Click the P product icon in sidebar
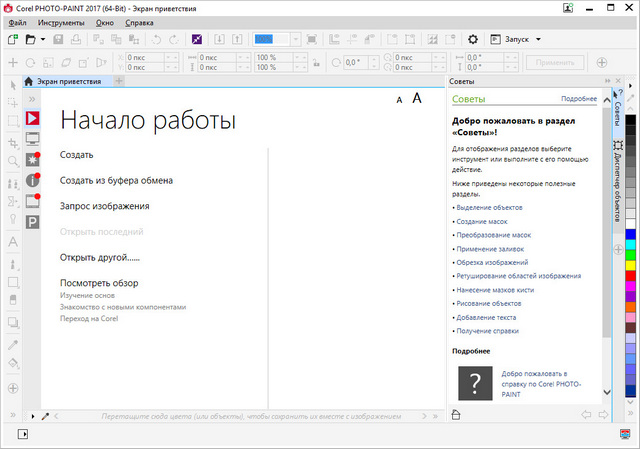 click(32, 222)
